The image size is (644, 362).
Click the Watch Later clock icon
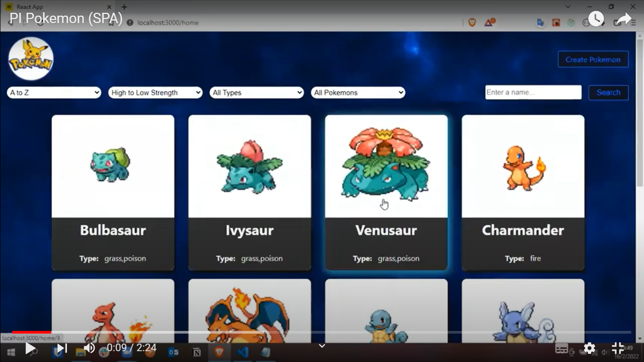coord(596,19)
